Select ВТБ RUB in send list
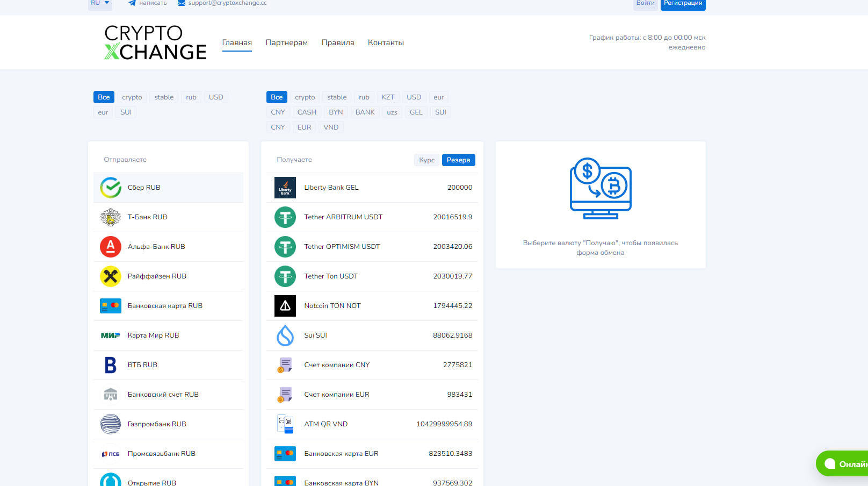Viewport: 868px width, 486px height. tap(168, 365)
